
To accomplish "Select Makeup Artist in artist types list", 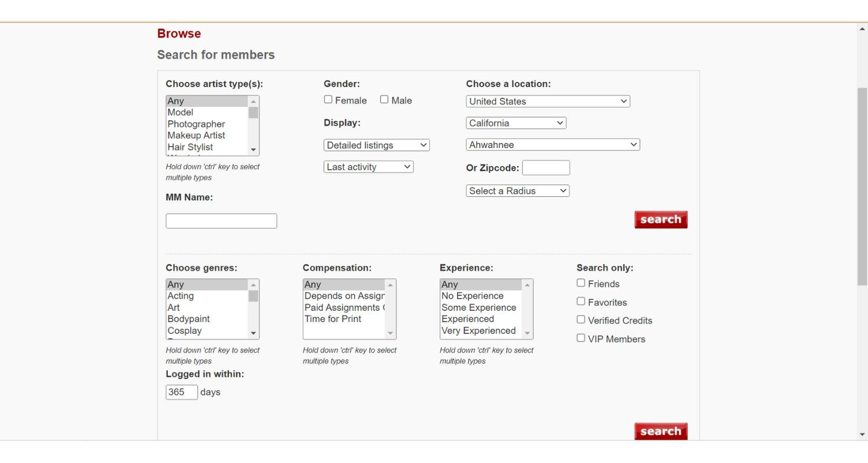I will 207,135.
